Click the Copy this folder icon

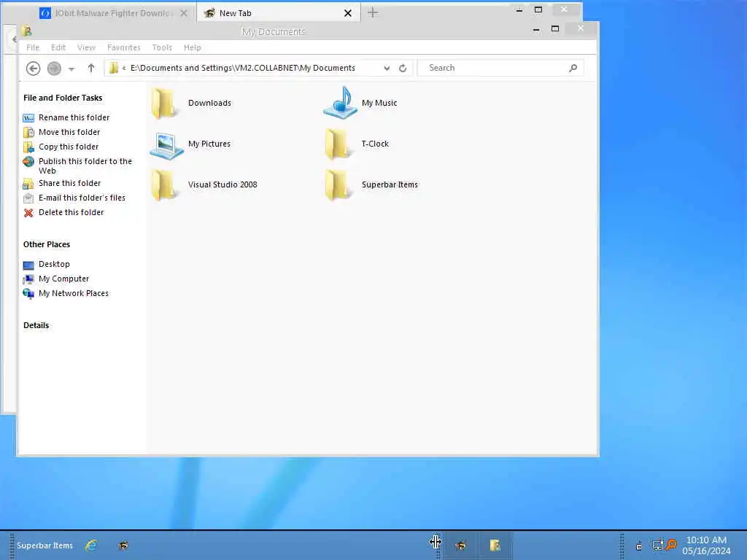point(28,147)
